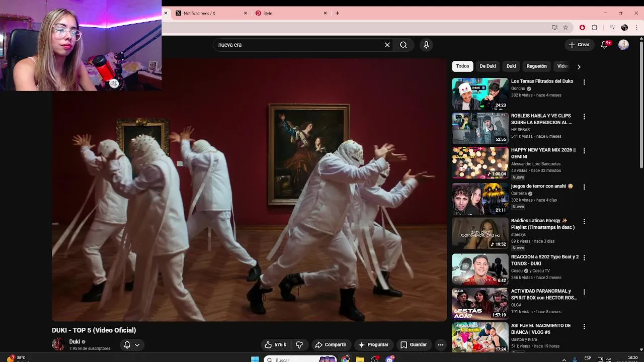Open Chrome from the taskbar
644x362 pixels.
click(x=345, y=359)
